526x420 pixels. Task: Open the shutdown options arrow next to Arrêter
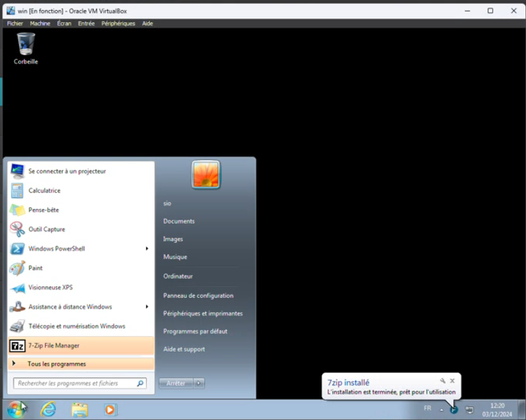coord(199,383)
